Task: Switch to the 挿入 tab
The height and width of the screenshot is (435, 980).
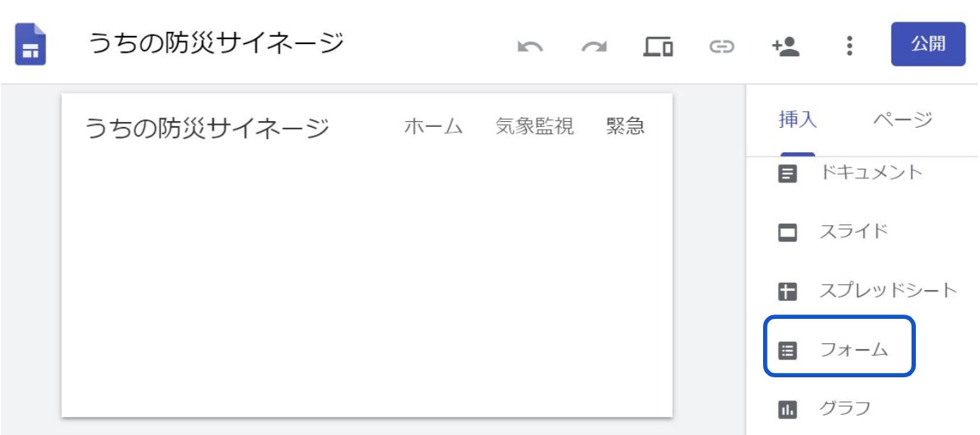Action: (798, 120)
